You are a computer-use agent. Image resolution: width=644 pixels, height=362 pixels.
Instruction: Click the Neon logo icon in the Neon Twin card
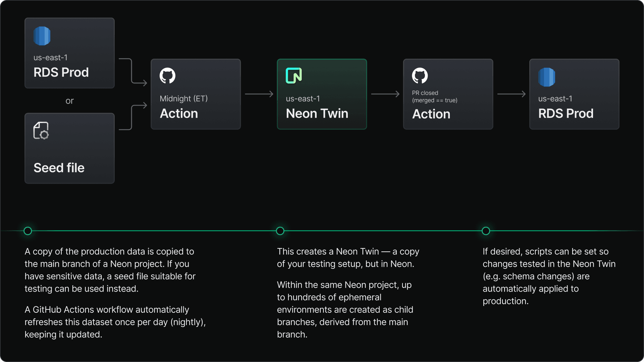pyautogui.click(x=294, y=75)
